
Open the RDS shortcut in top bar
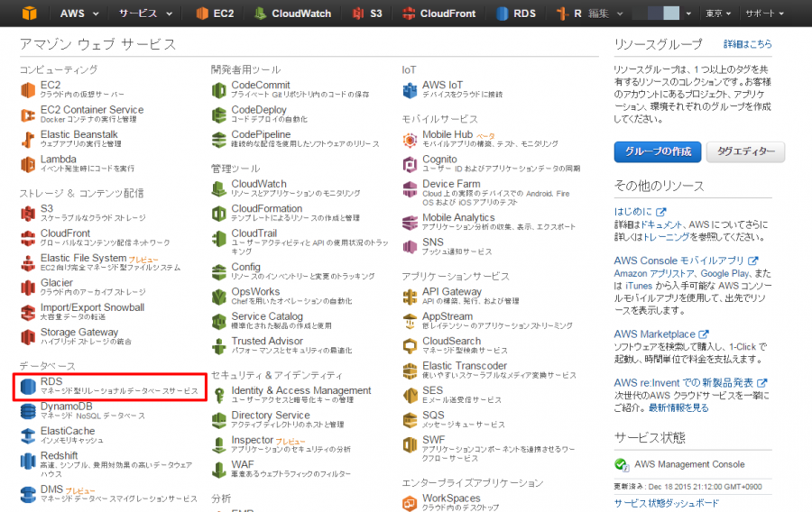click(x=516, y=14)
